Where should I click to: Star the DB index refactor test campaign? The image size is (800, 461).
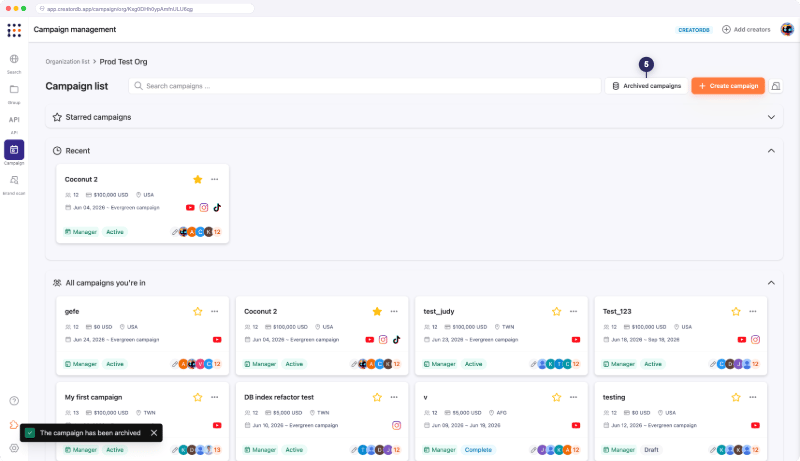pyautogui.click(x=377, y=397)
